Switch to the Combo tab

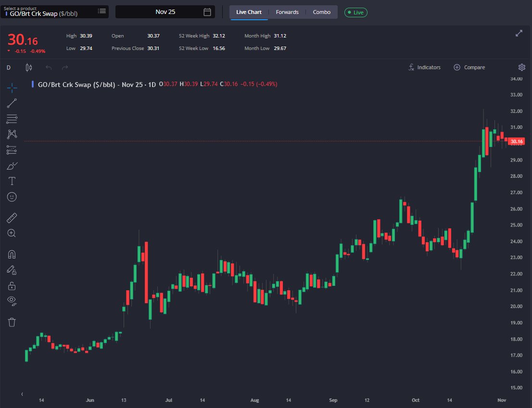point(322,12)
